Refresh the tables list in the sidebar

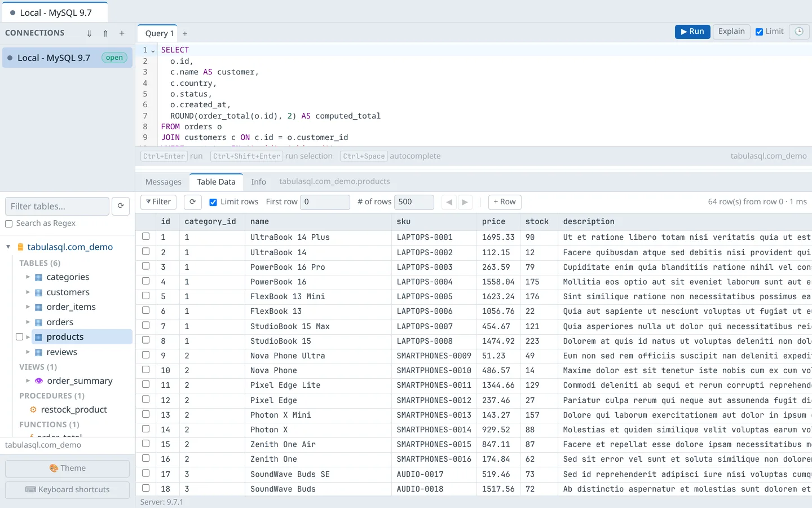point(121,206)
